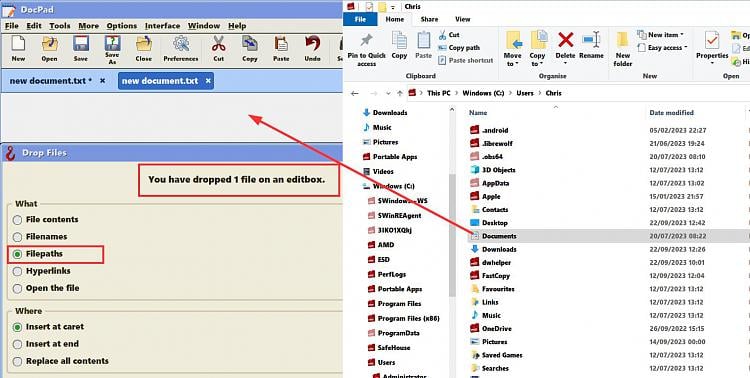Open DocPad's Edit menu
This screenshot has width=750, height=378.
point(34,26)
